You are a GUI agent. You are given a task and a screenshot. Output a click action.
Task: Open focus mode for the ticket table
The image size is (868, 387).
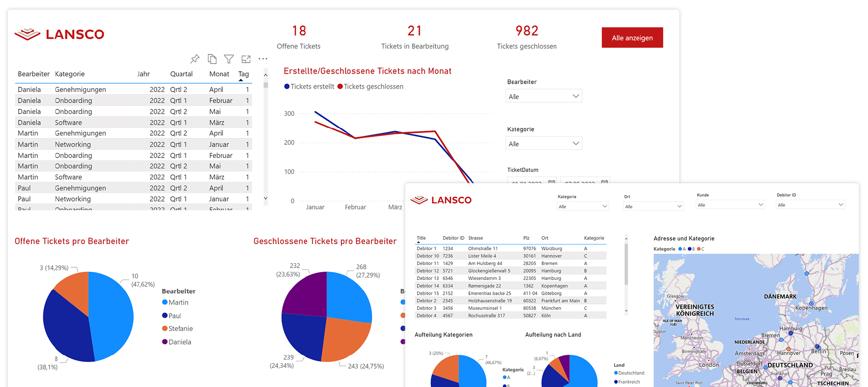pos(246,59)
